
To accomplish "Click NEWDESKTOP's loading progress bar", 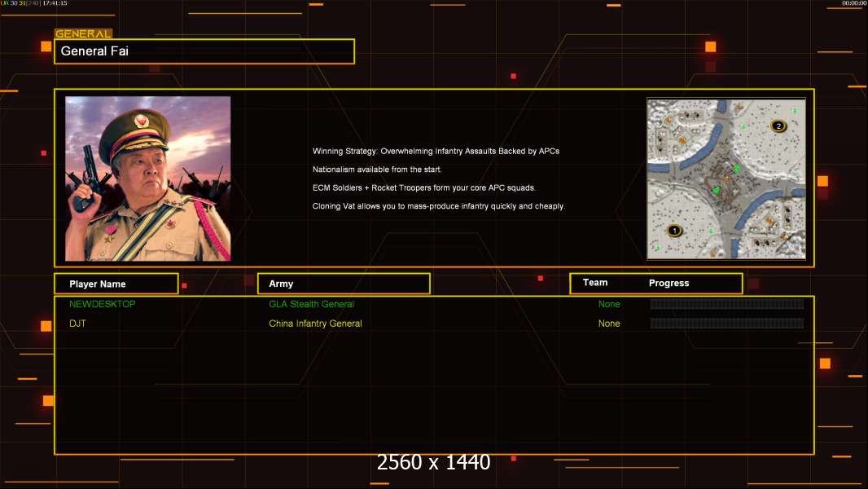I will coord(727,304).
